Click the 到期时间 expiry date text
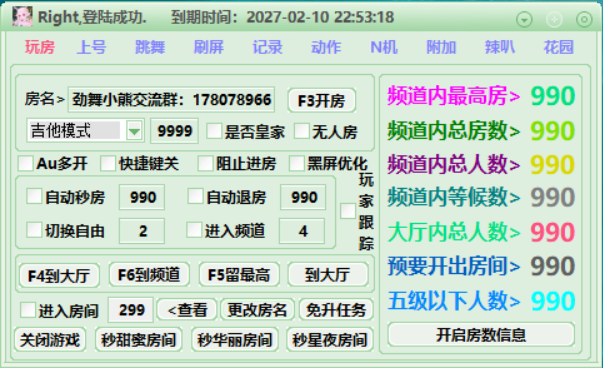 (283, 17)
